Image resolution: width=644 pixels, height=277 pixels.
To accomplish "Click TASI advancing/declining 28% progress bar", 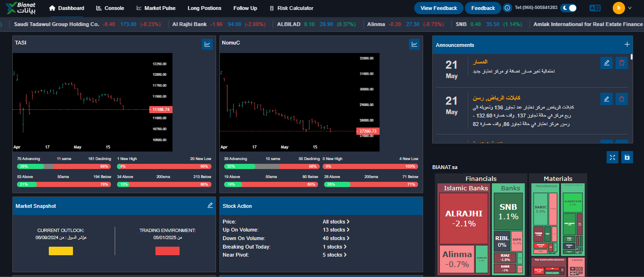I will point(64,167).
